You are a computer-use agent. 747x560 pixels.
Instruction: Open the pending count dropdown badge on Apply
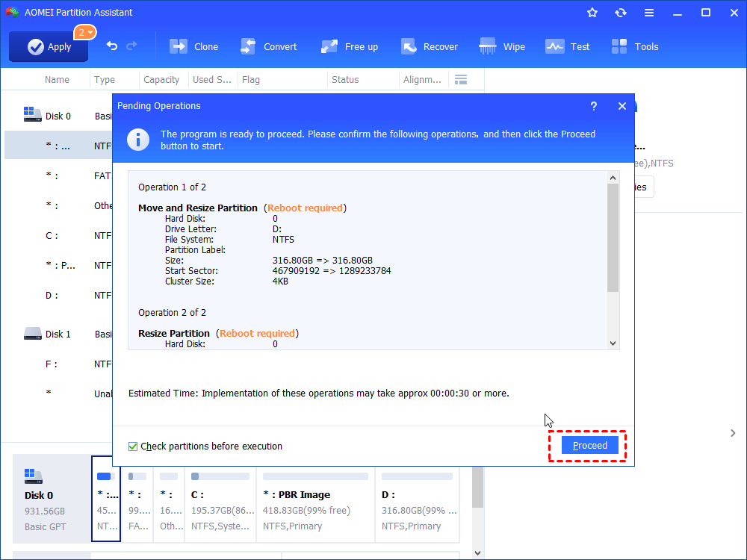coord(85,32)
